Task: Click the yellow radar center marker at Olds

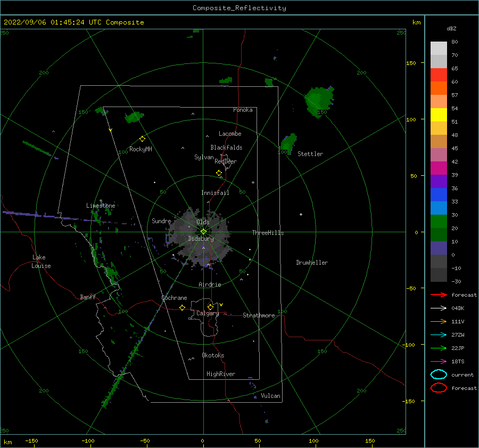Action: 203,232
